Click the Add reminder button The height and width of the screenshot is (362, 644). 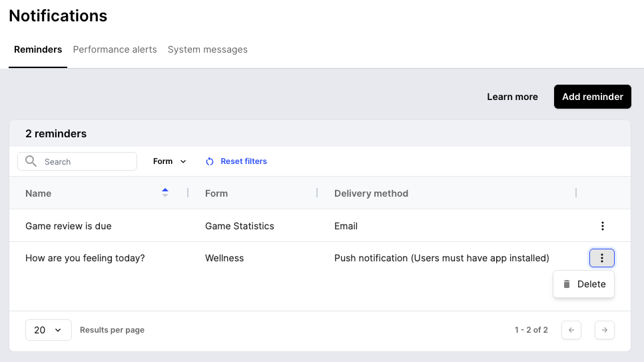(x=592, y=97)
